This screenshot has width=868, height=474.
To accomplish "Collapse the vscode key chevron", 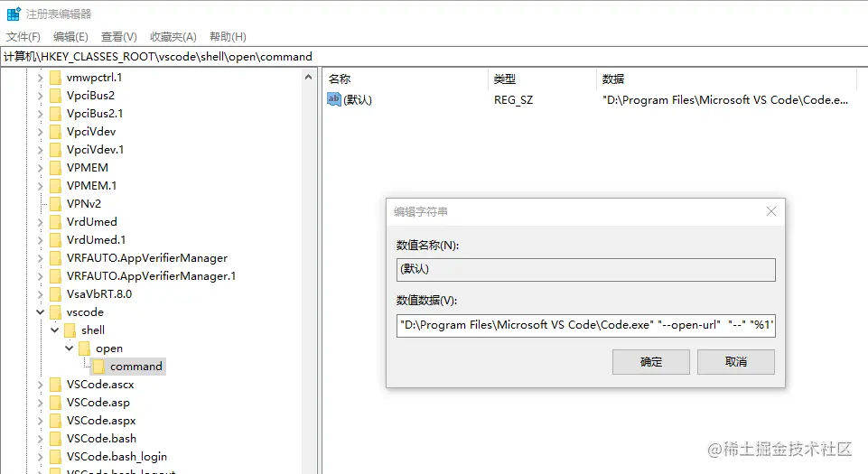I will coord(40,312).
